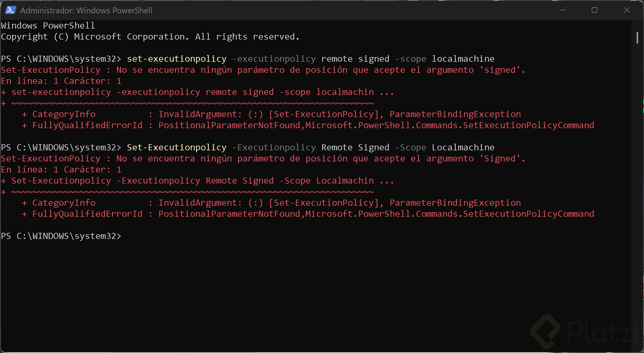
Task: Click "localmachine" in the first command
Action: point(463,59)
